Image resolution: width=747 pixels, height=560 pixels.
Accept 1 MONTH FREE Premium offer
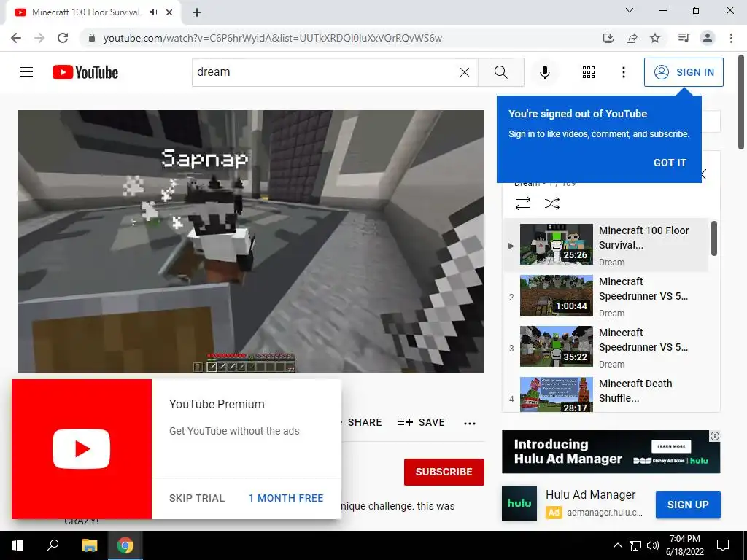286,498
